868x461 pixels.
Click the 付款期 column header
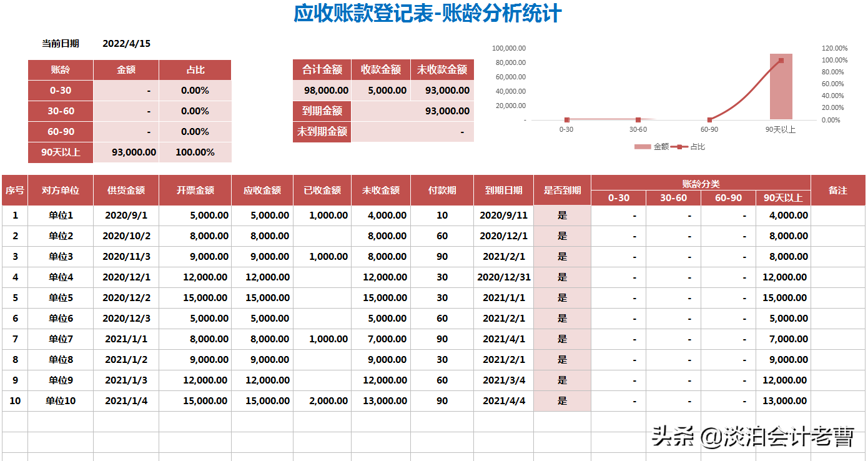coord(443,190)
